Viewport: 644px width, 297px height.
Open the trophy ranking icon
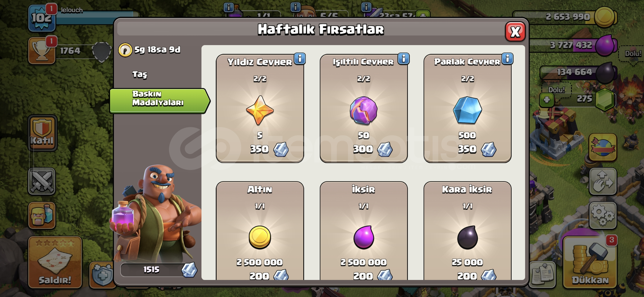pyautogui.click(x=42, y=51)
